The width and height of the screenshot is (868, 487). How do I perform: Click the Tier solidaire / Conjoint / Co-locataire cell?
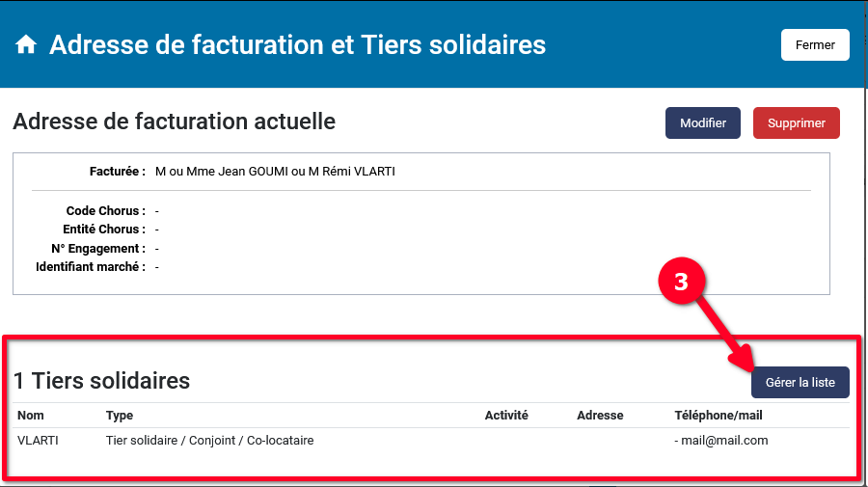point(209,441)
